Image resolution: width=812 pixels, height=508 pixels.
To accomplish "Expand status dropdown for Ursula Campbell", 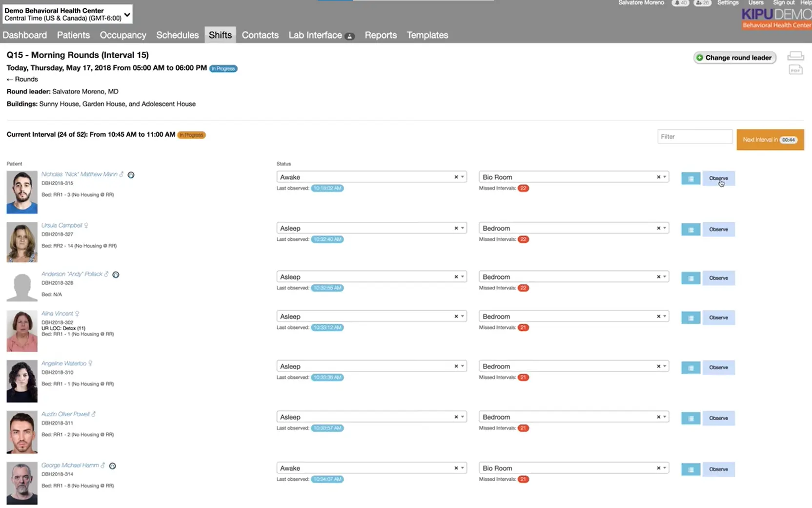I will 463,228.
